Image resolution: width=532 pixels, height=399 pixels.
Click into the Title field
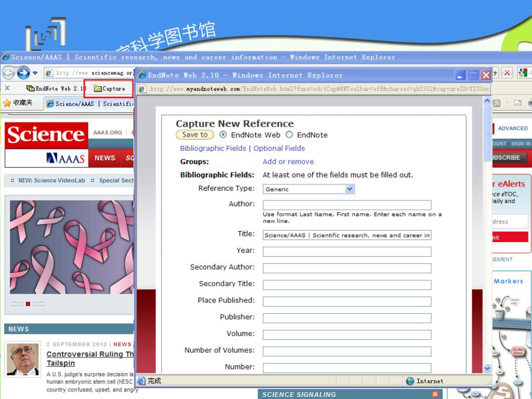347,235
